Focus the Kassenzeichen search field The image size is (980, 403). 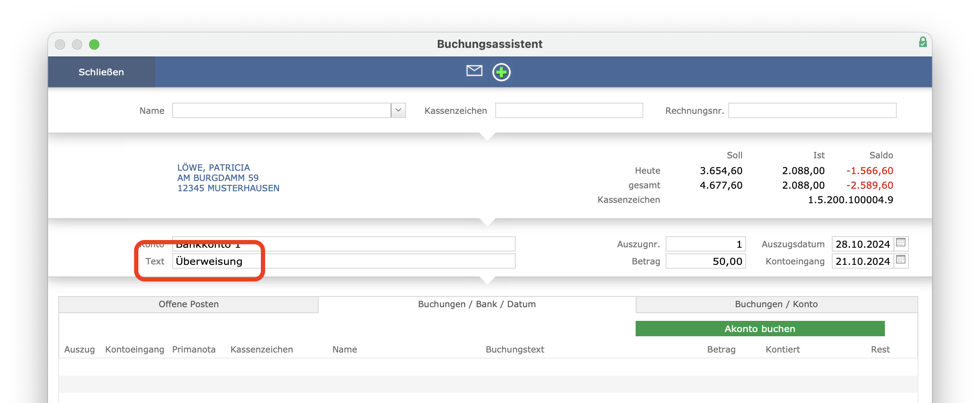click(x=569, y=110)
